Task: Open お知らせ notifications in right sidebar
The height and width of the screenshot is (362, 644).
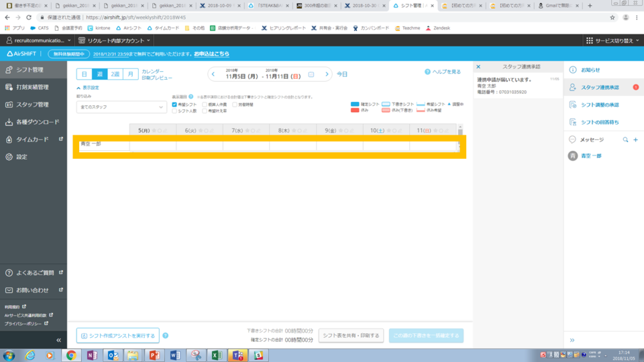Action: (x=590, y=70)
